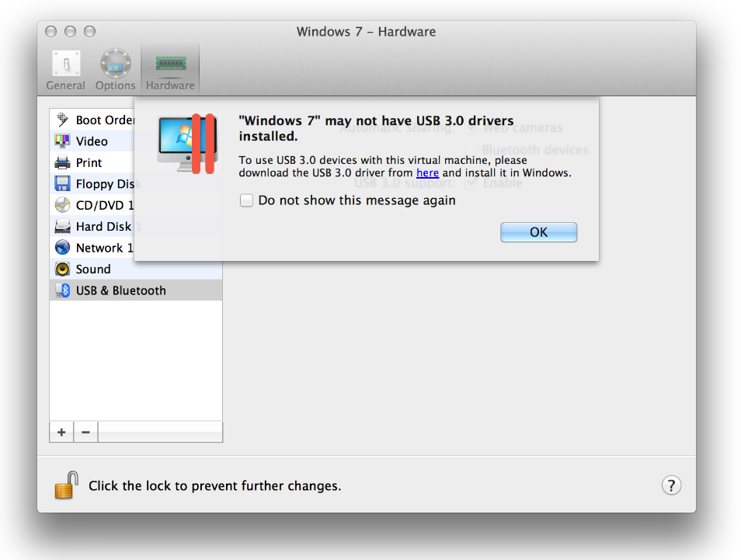Click the CD/DVD disc icon
Image resolution: width=741 pixels, height=560 pixels.
click(62, 205)
